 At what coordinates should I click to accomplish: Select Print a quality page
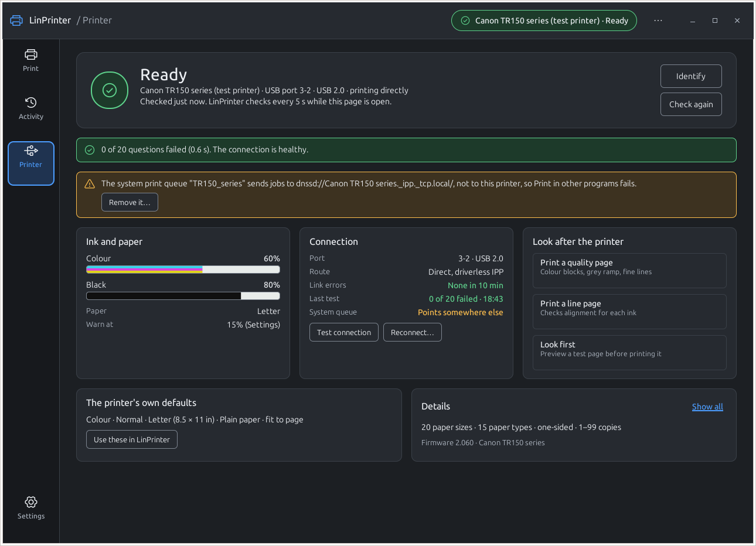pyautogui.click(x=629, y=271)
